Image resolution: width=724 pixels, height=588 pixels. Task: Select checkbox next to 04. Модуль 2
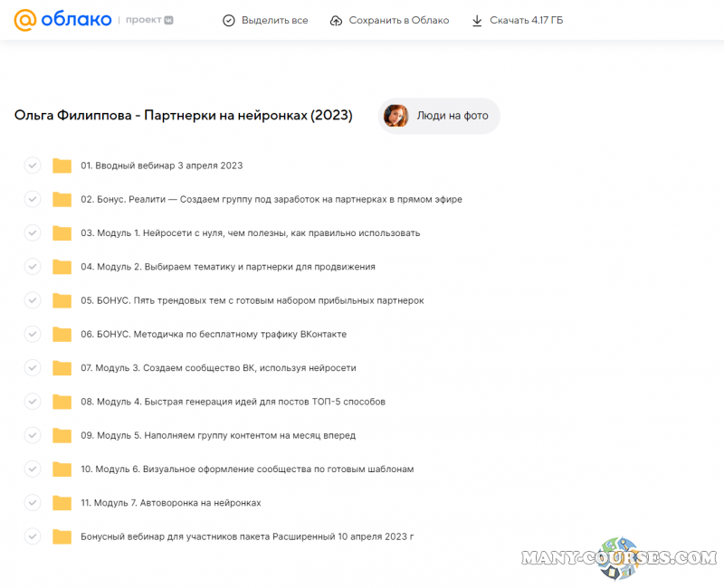[x=33, y=267]
